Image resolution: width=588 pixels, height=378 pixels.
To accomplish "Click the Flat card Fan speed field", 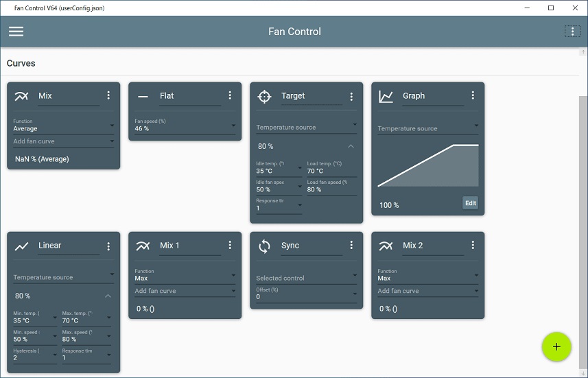I will pos(185,126).
